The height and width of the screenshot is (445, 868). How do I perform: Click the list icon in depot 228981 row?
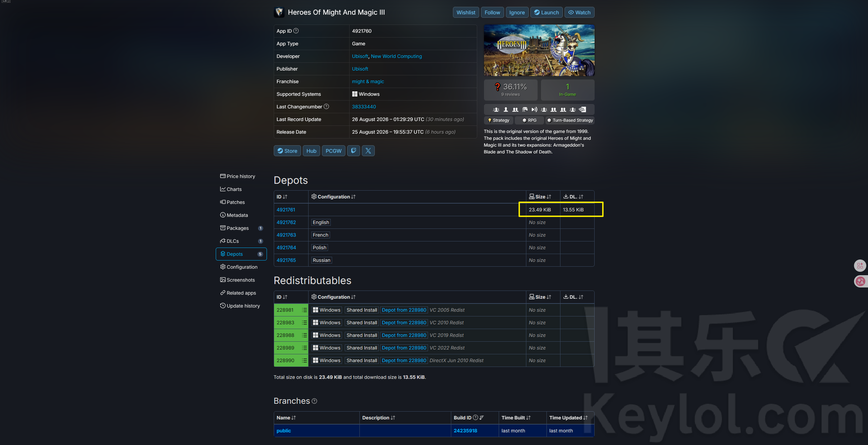(304, 310)
